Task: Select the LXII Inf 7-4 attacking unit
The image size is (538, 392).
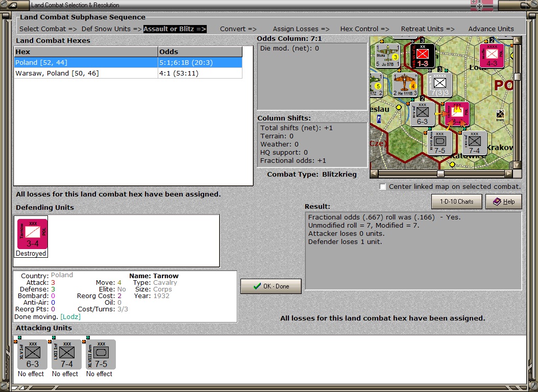Action: (x=66, y=354)
